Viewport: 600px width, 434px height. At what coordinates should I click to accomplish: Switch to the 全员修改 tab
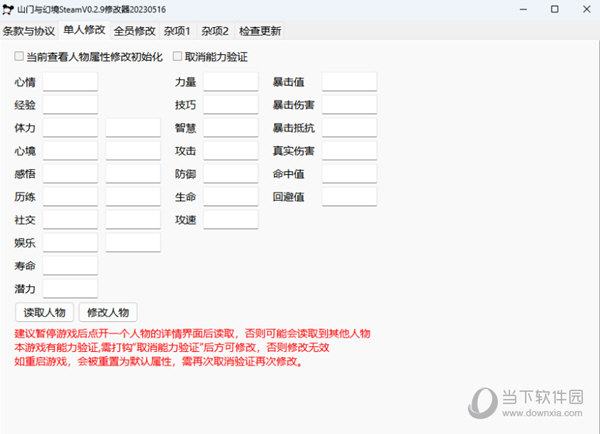click(x=134, y=31)
